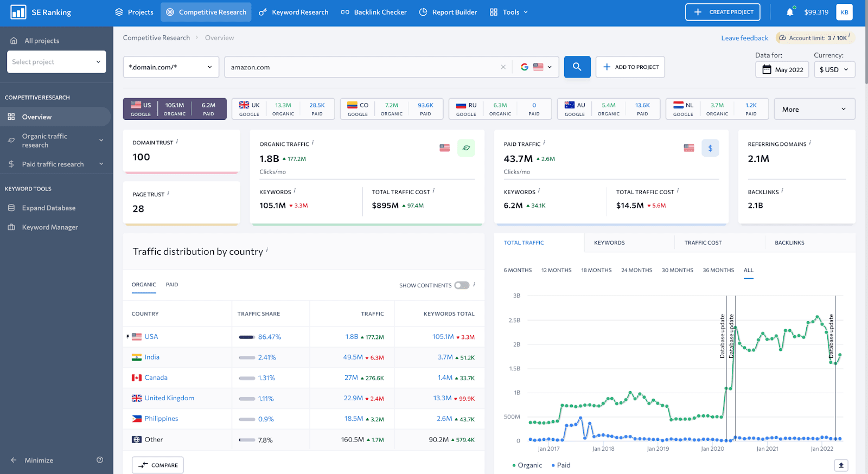Screen dimensions: 868x474
Task: Open Report Builder in top navigation
Action: (x=448, y=12)
